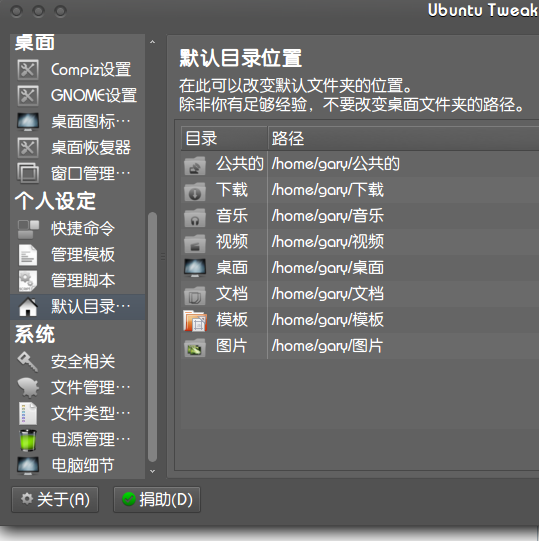Click the 图片 directory name cell
The height and width of the screenshot is (541, 539).
click(x=232, y=346)
